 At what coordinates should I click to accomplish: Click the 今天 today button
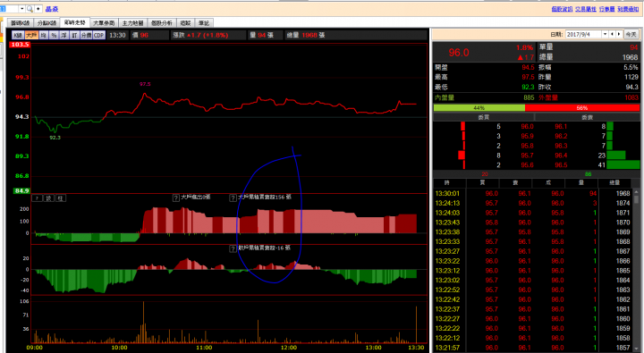pos(631,35)
